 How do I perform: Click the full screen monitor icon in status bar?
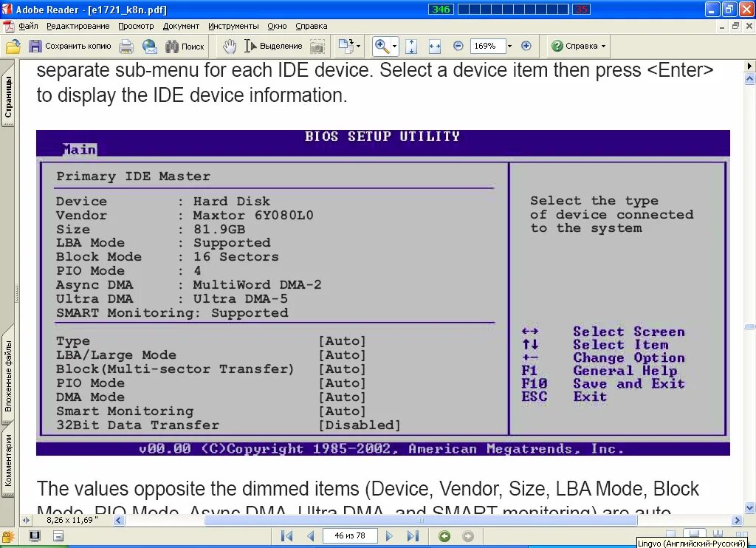(35, 536)
